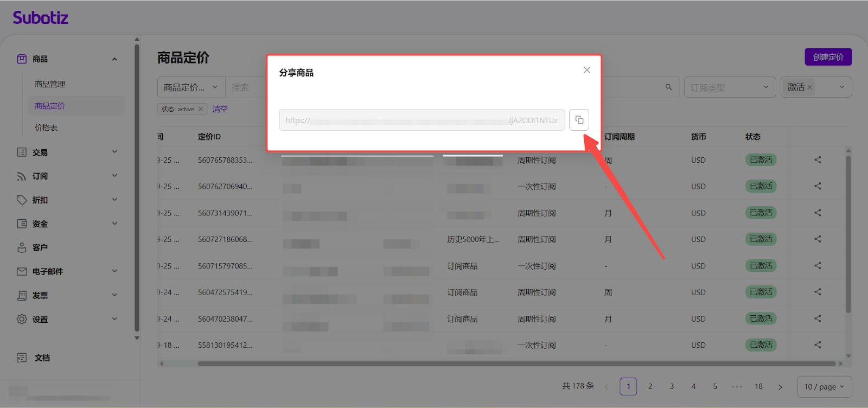This screenshot has height=408, width=868.
Task: Click share icon for row 560727186068
Action: coord(818,239)
